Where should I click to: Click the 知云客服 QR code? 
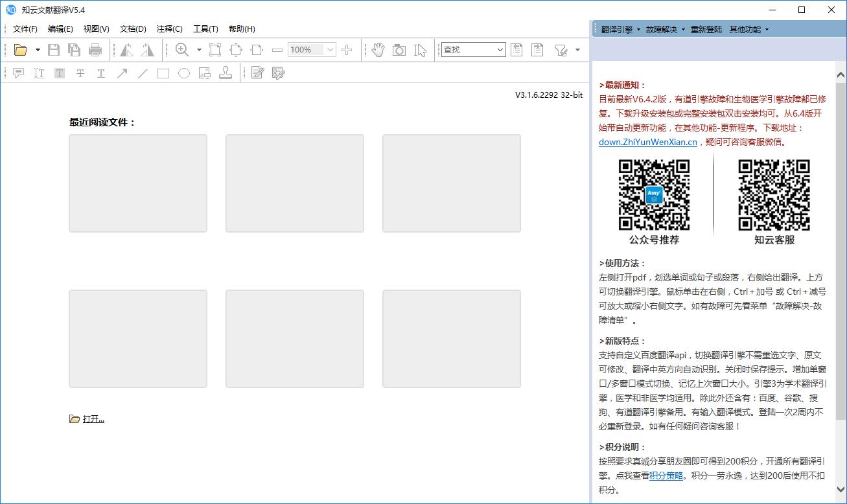(774, 195)
